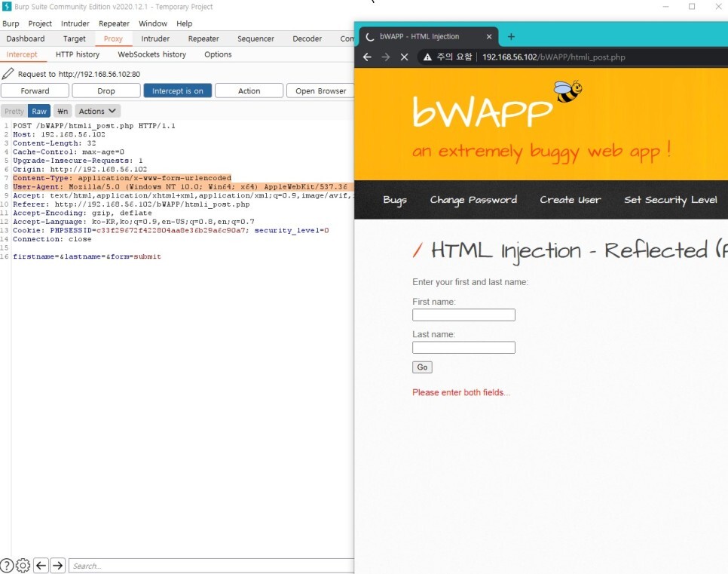
Task: Select the Proxy tab
Action: pyautogui.click(x=113, y=38)
